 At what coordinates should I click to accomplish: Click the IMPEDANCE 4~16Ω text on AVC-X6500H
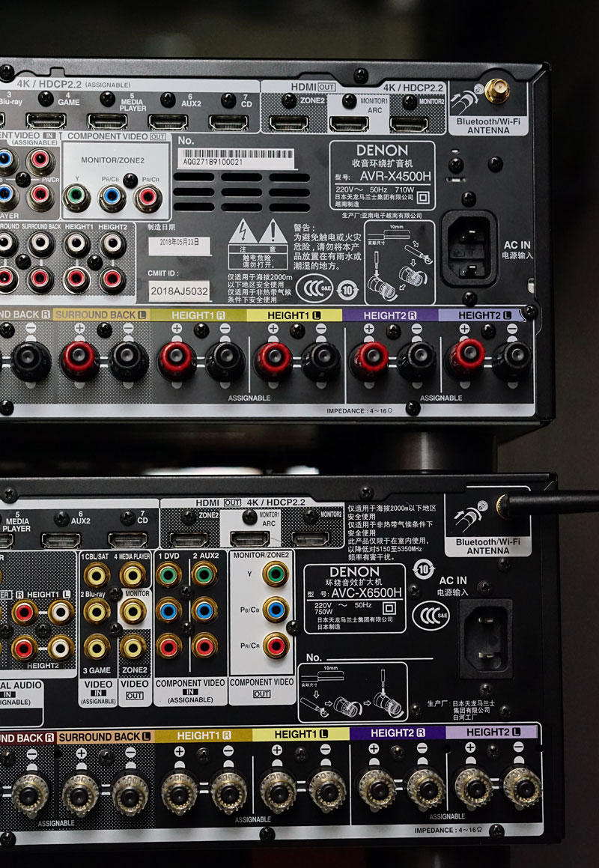tap(449, 831)
